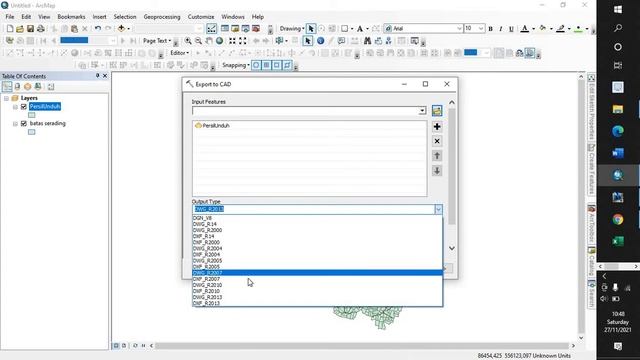Toggle Underline text formatting
The image size is (640, 360).
pos(511,29)
